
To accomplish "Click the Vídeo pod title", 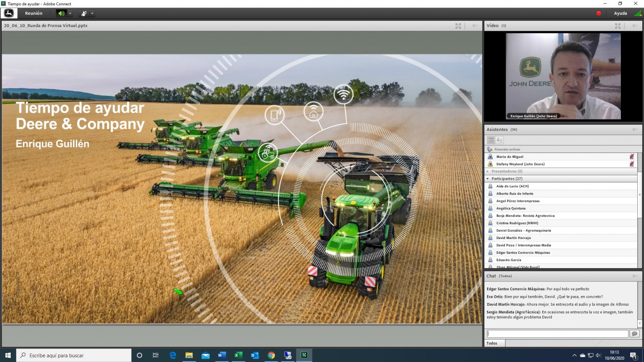I will (x=492, y=25).
